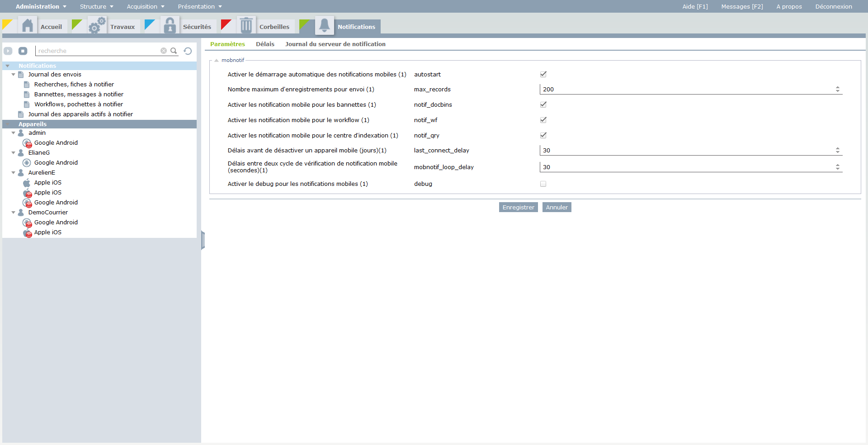868x445 pixels.
Task: Collapse the admin user node
Action: pos(14,133)
